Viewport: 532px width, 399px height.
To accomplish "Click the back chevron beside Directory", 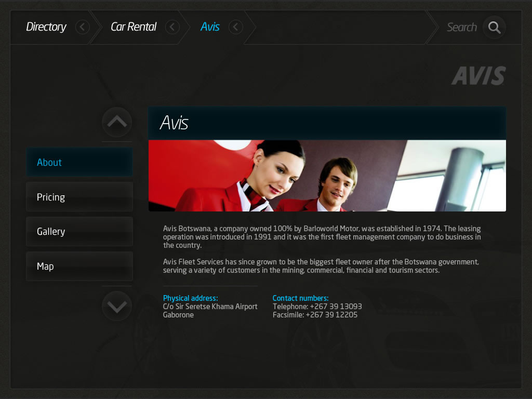I will [83, 27].
